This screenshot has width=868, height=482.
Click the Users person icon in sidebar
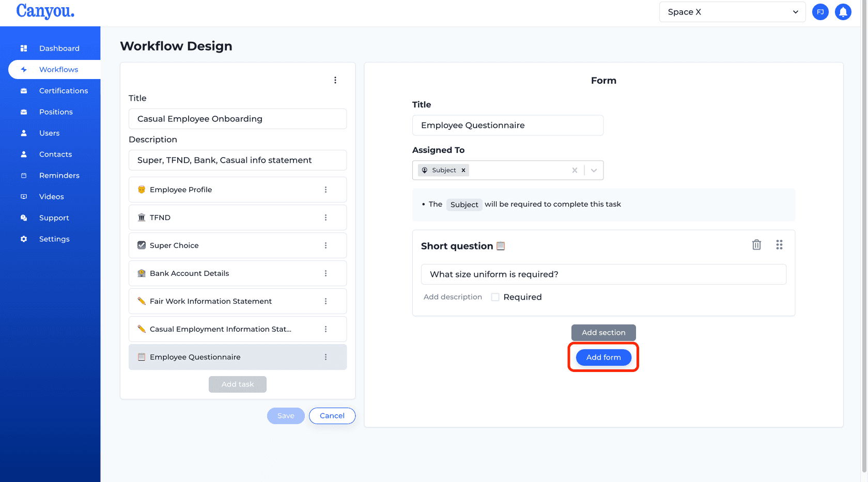[x=24, y=133]
